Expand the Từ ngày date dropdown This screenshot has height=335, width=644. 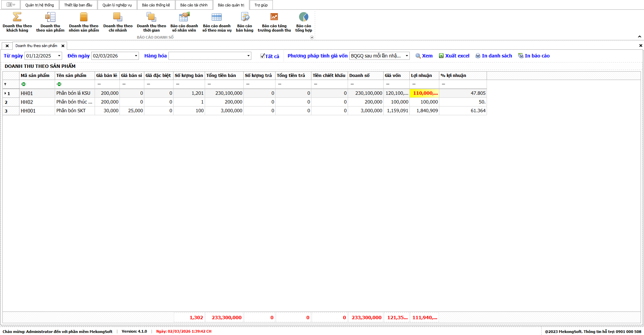(59, 56)
